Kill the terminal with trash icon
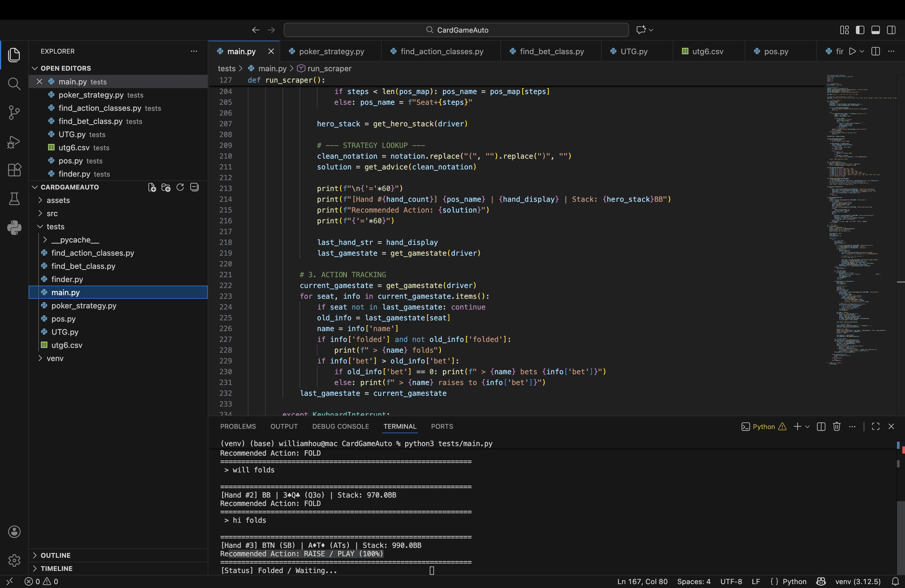The width and height of the screenshot is (905, 588). coord(836,426)
